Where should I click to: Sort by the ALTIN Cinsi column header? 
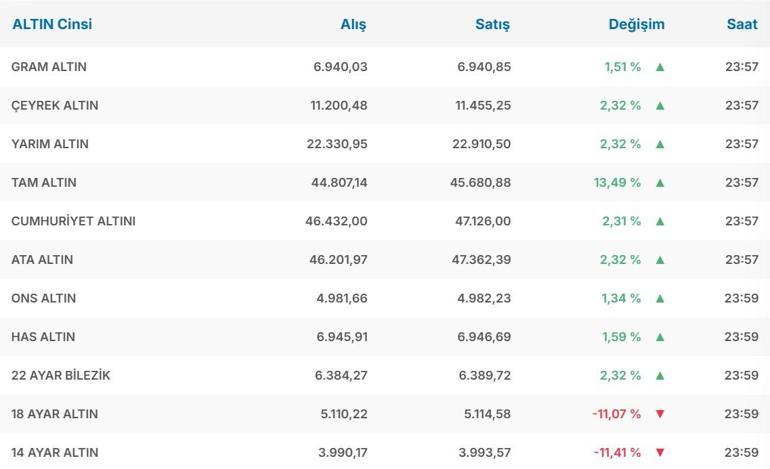point(52,24)
